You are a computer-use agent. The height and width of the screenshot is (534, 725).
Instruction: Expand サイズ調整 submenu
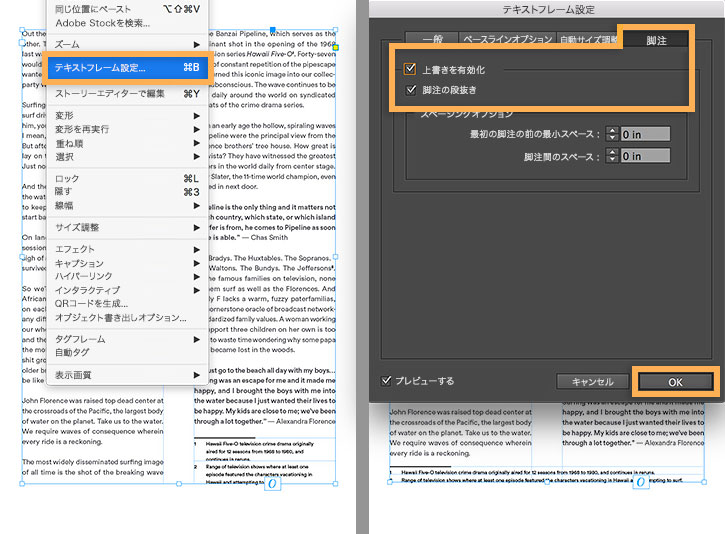tap(127, 227)
